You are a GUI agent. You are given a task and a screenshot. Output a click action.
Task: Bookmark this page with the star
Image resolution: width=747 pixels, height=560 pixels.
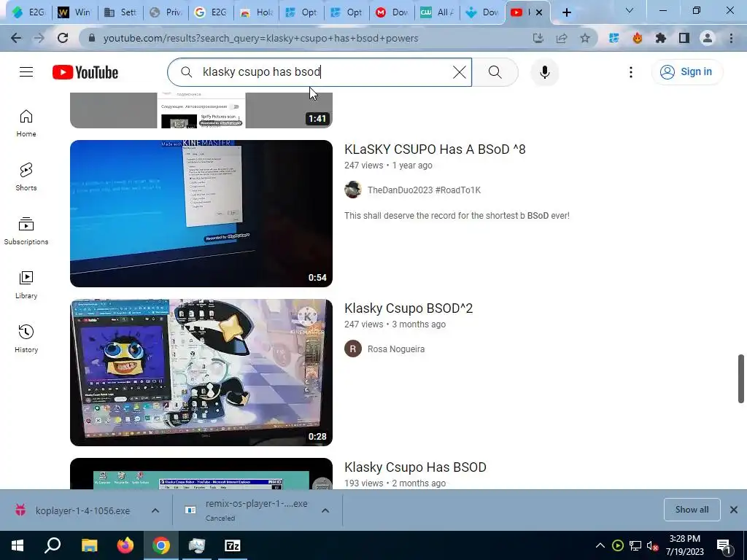584,38
